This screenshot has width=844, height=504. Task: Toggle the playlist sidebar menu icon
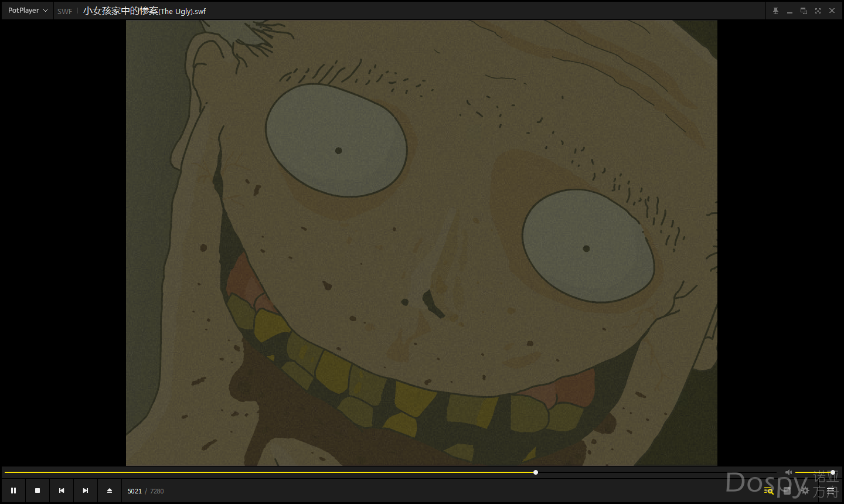831,491
